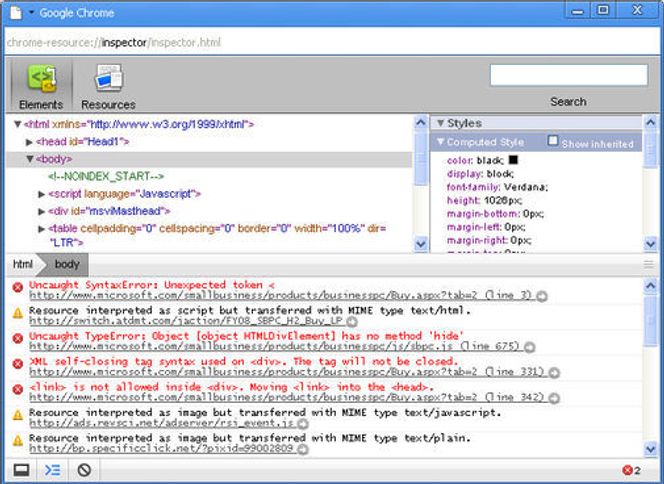The width and height of the screenshot is (664, 484).
Task: Click the link not allowed error icon
Action: [18, 389]
